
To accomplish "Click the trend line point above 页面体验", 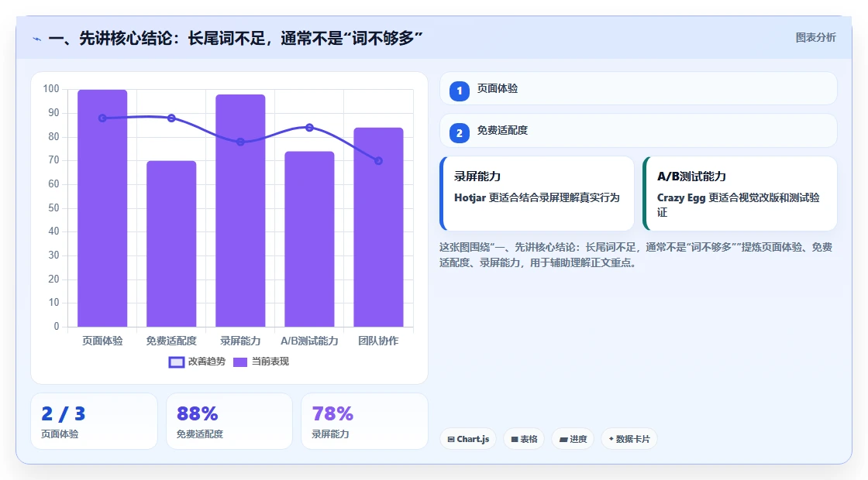I will click(x=102, y=118).
